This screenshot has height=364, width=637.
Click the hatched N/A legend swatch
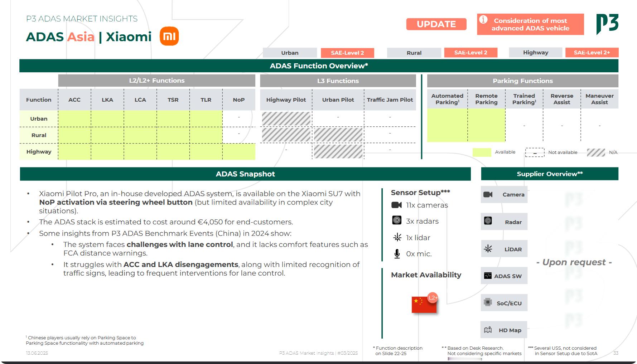[x=596, y=152]
